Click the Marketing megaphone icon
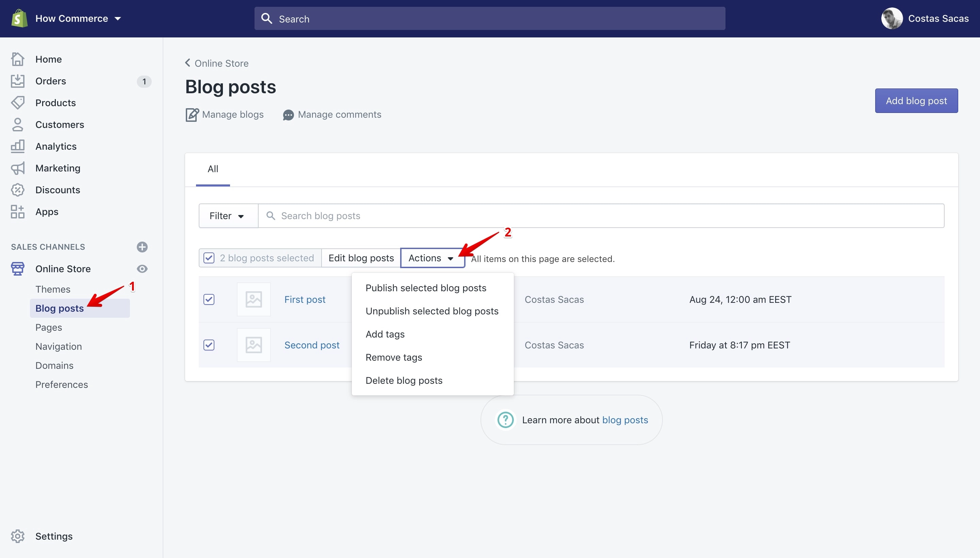Viewport: 980px width, 558px height. coord(18,168)
